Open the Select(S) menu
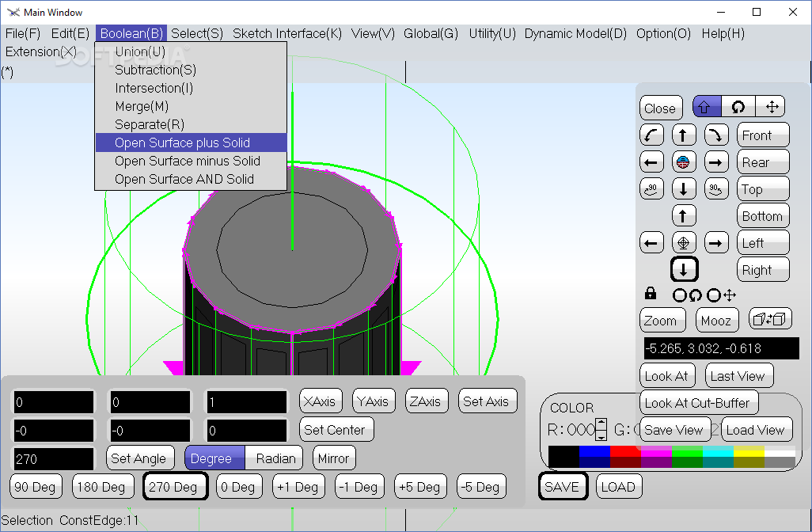This screenshot has width=812, height=532. tap(197, 34)
